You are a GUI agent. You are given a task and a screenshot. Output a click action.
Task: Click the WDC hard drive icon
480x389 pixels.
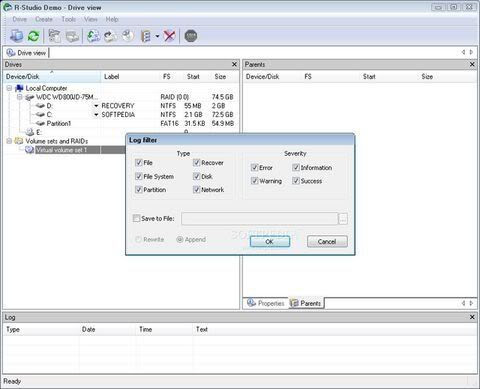[30, 97]
